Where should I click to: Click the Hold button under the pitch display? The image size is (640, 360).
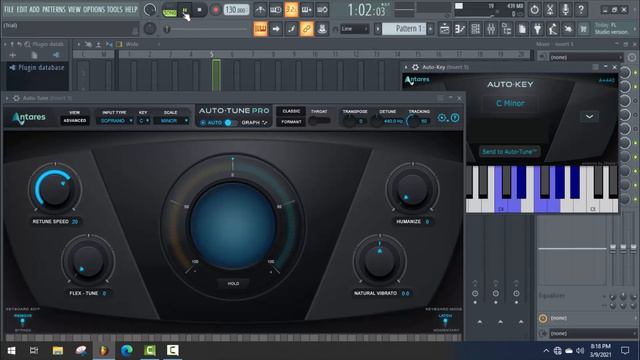233,283
